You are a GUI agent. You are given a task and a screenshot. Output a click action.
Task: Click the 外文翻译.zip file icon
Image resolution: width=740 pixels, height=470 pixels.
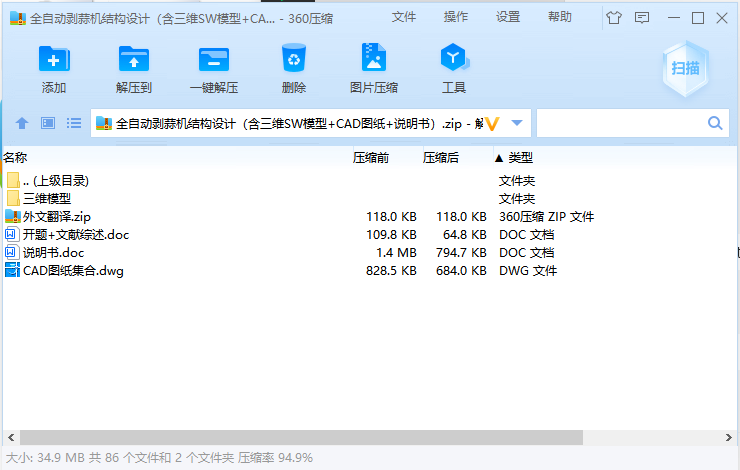pos(13,217)
